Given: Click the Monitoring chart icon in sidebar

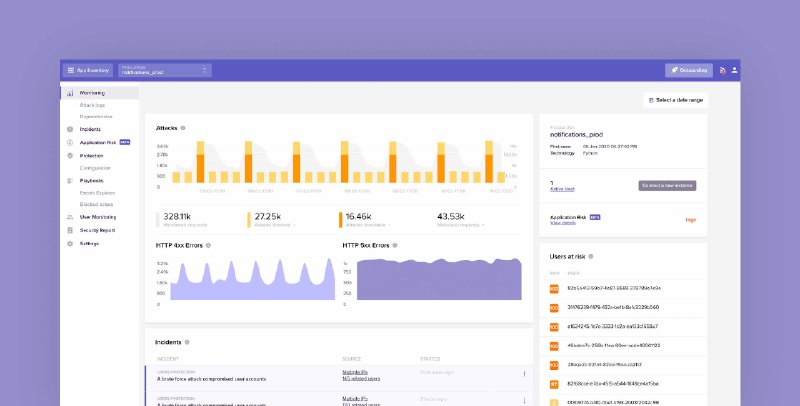Looking at the screenshot, I should (x=70, y=93).
